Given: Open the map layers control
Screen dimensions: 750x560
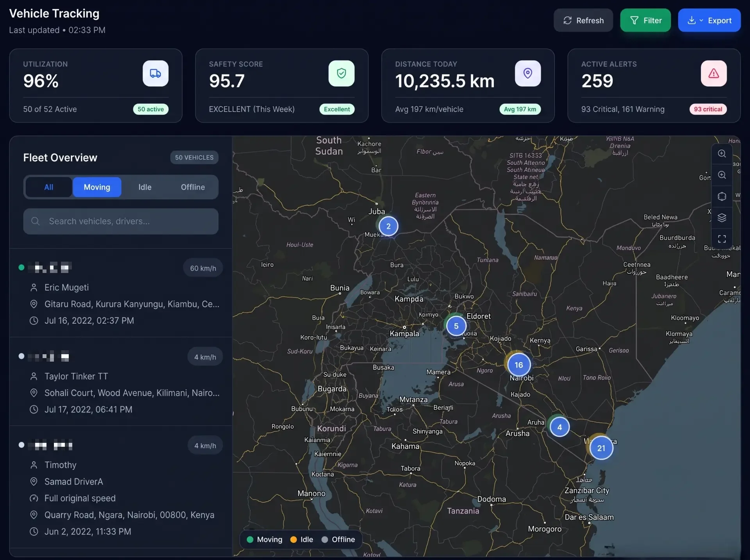Looking at the screenshot, I should pyautogui.click(x=722, y=218).
